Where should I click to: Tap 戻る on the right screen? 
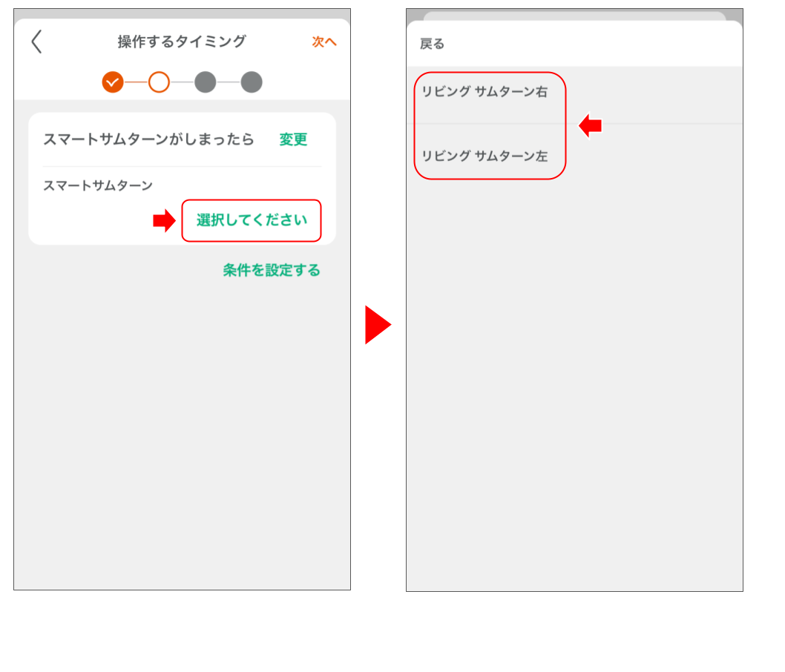(430, 45)
